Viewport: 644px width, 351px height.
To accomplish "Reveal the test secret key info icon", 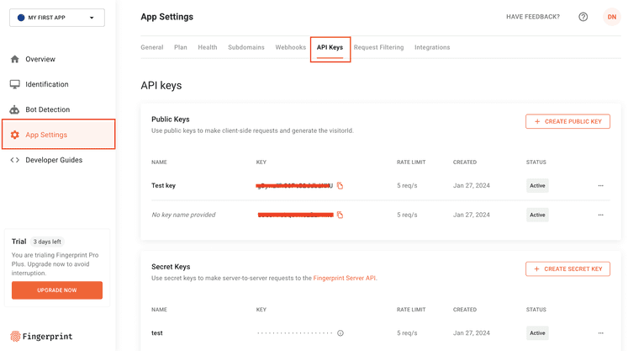I will pyautogui.click(x=340, y=333).
